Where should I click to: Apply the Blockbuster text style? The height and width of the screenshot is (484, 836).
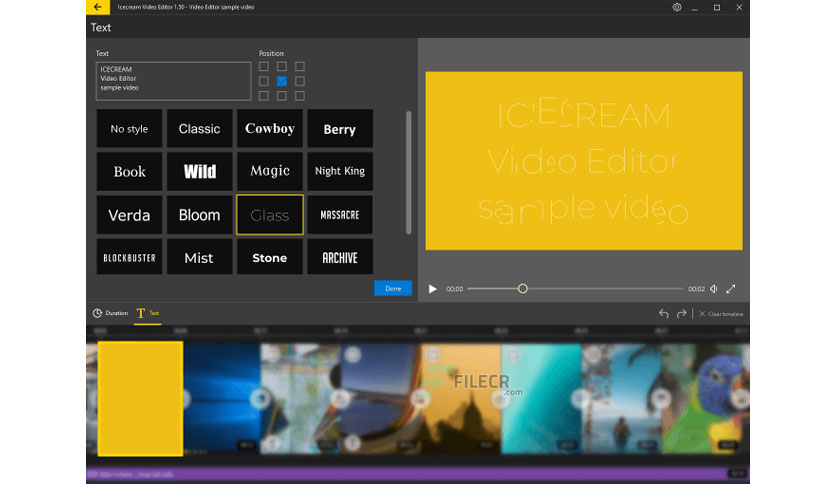coord(130,257)
